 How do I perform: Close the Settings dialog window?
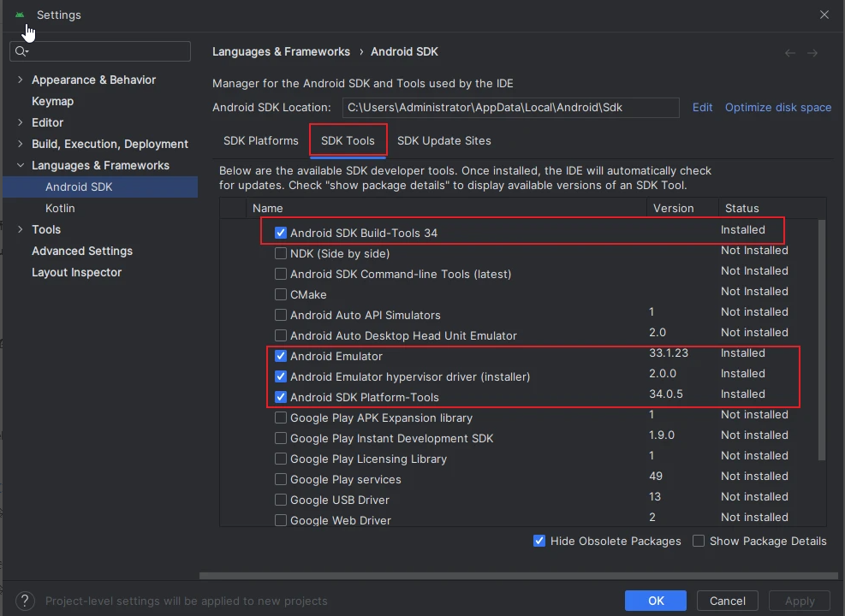(x=824, y=15)
